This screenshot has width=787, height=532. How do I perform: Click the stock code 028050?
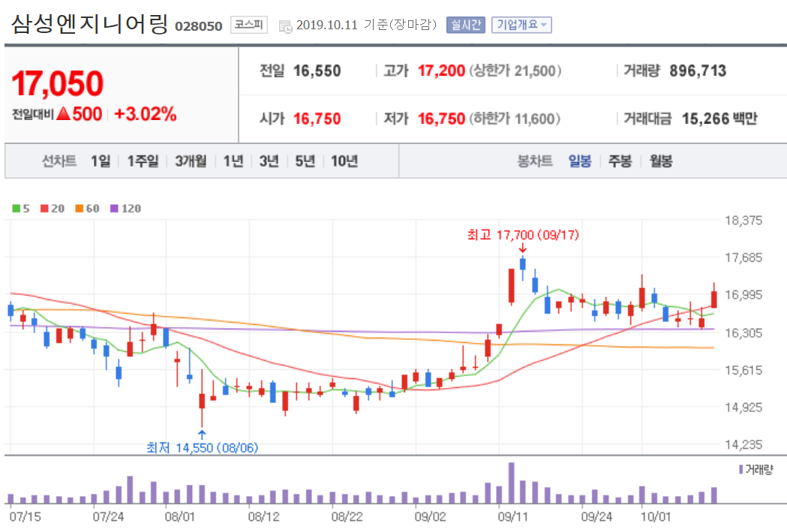pyautogui.click(x=199, y=26)
